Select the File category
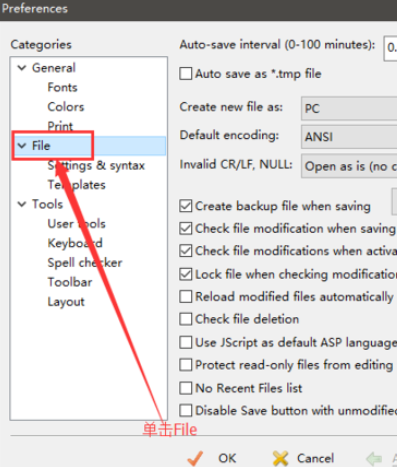The image size is (397, 467). pos(41,146)
